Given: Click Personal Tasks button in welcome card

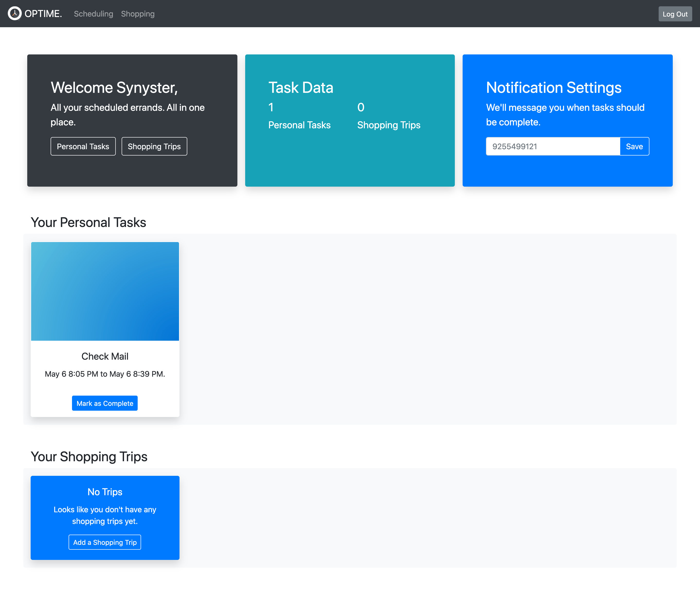Looking at the screenshot, I should (x=83, y=146).
